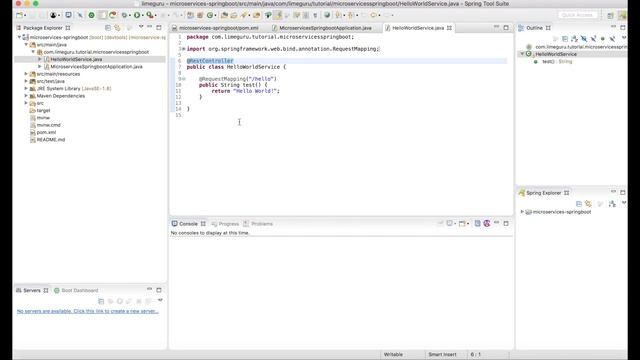This screenshot has height=360, width=640.
Task: Click the green Run toolbar button
Action: coord(137,15)
